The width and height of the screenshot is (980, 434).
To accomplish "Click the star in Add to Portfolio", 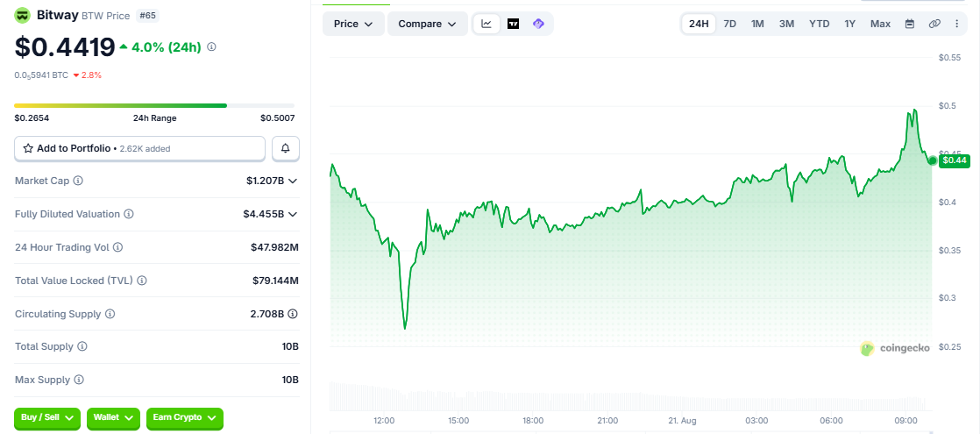I will pyautogui.click(x=28, y=148).
